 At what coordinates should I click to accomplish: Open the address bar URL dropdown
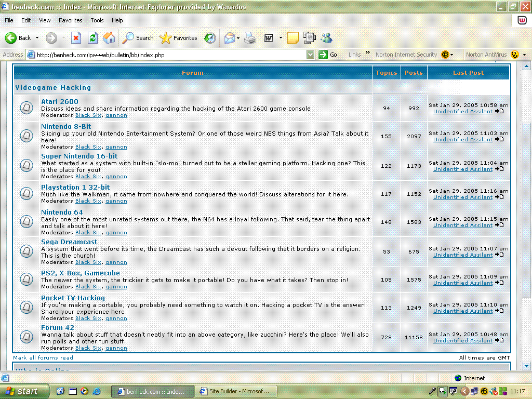click(x=310, y=55)
